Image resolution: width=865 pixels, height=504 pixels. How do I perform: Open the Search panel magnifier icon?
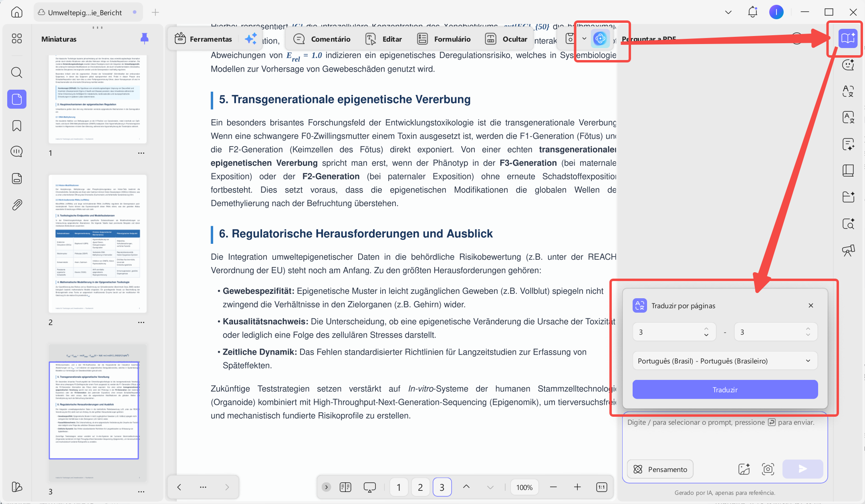(17, 72)
